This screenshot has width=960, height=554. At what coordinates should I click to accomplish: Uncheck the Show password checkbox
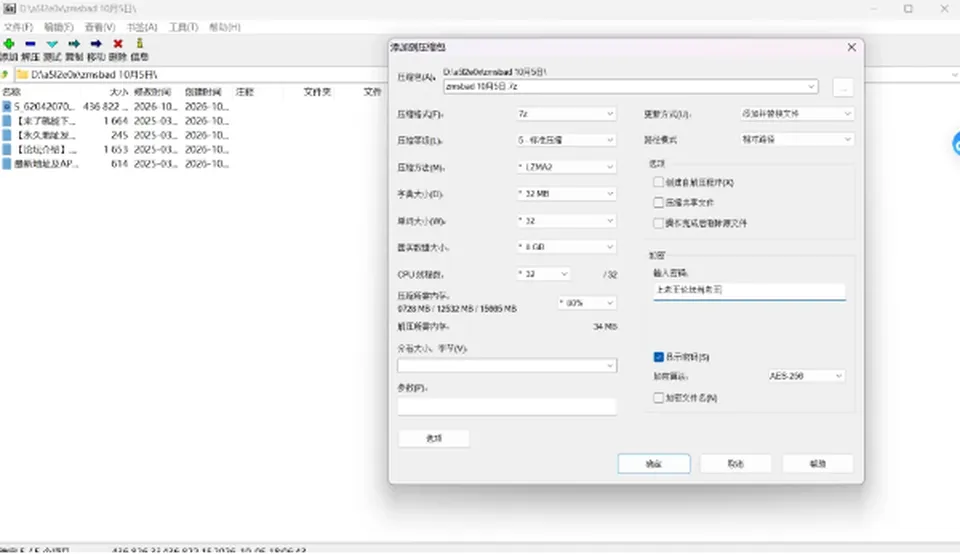(659, 356)
